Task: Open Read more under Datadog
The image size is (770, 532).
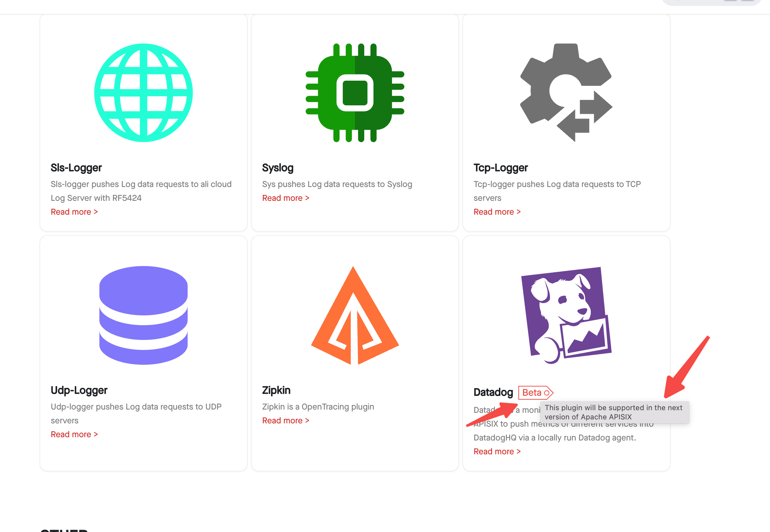Action: [x=497, y=451]
